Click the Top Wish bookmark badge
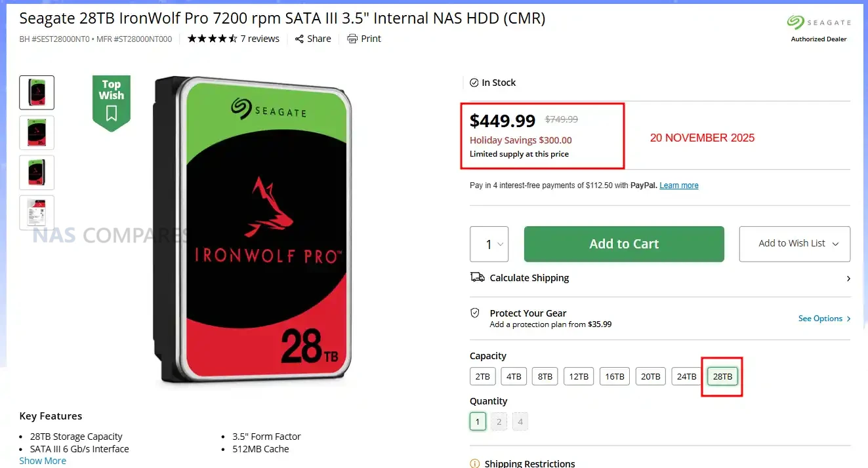The height and width of the screenshot is (468, 868). [x=112, y=102]
